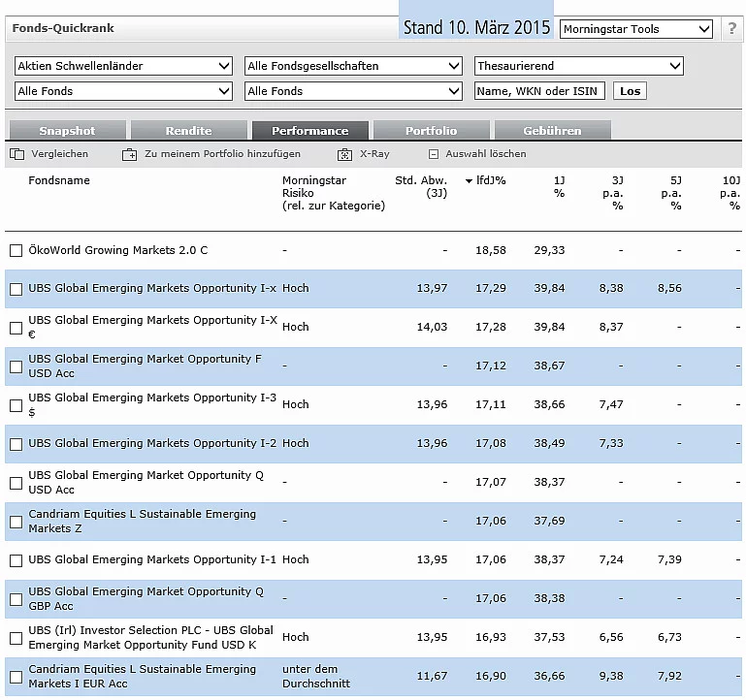Click the add to portfolio icon
The height and width of the screenshot is (700, 746).
(x=129, y=154)
